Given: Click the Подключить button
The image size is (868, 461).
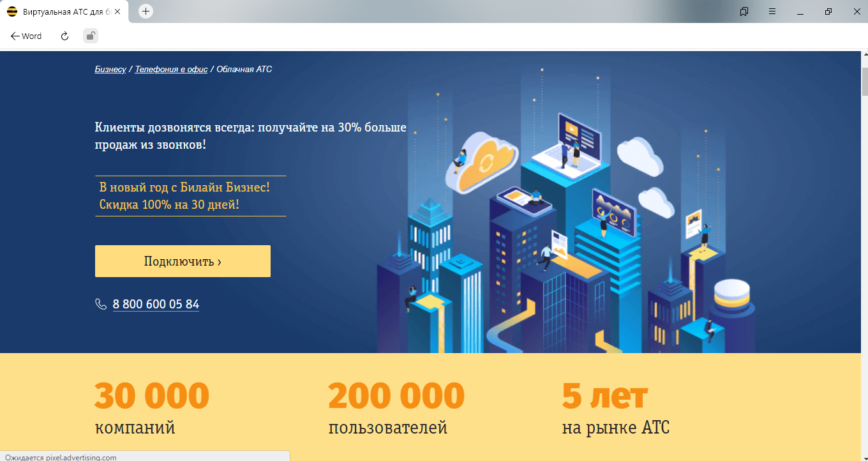Looking at the screenshot, I should (183, 261).
